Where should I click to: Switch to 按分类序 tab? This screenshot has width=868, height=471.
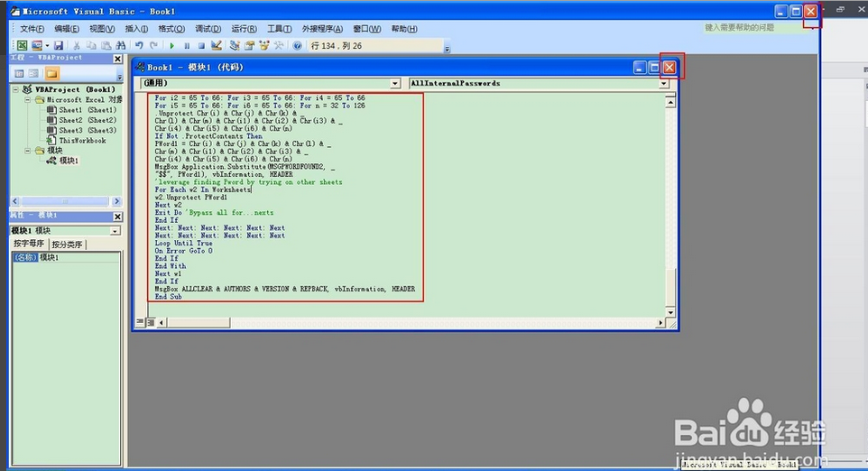click(x=67, y=245)
